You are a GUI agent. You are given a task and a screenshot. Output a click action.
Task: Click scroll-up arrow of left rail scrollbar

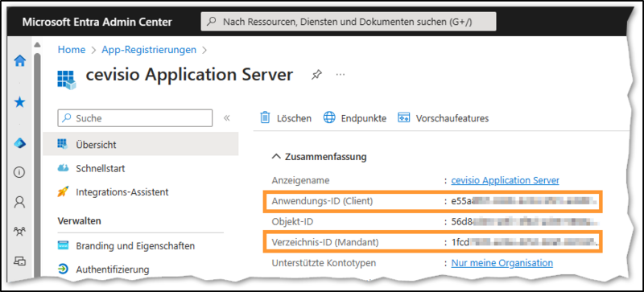[37, 44]
